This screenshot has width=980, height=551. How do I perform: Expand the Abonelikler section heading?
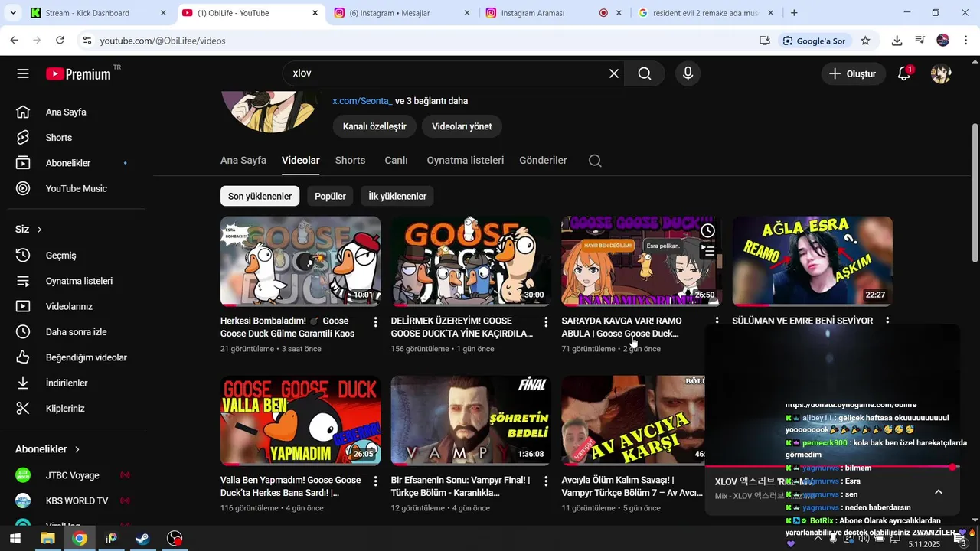47,449
